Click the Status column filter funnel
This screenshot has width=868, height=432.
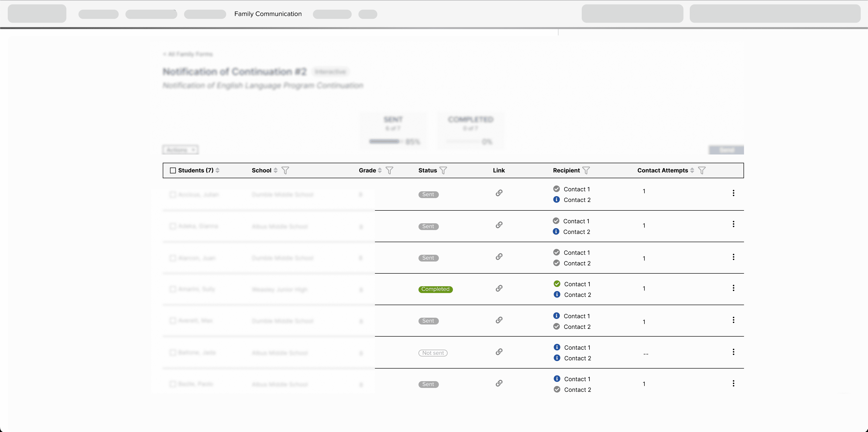[443, 170]
